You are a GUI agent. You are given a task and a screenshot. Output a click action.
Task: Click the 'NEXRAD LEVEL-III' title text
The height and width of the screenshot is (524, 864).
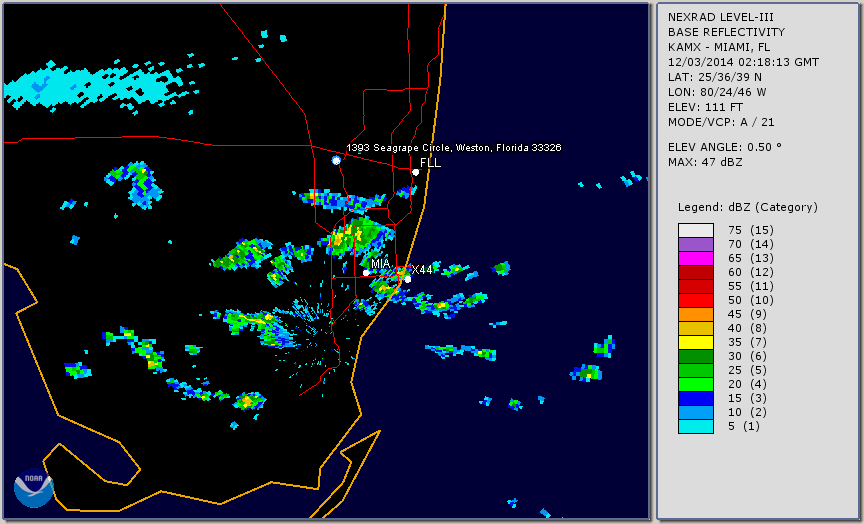[x=720, y=18]
